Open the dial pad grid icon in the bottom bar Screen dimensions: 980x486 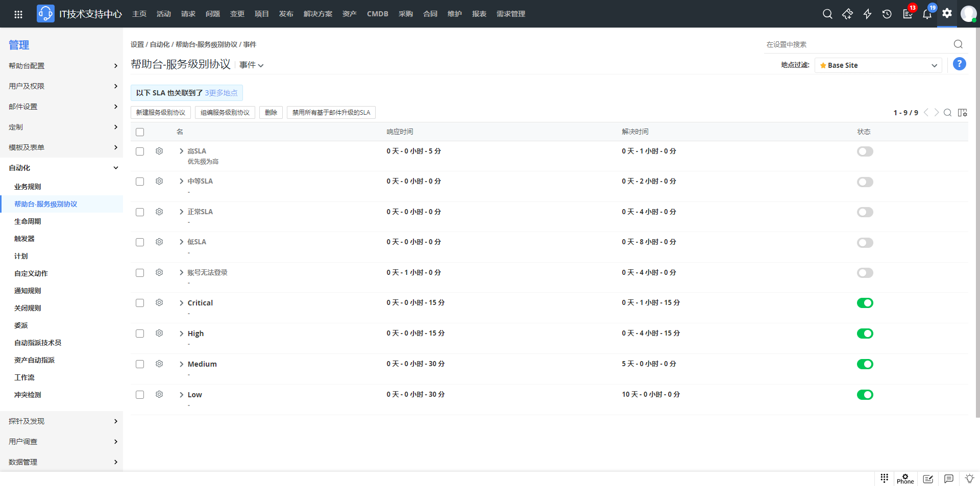click(885, 478)
